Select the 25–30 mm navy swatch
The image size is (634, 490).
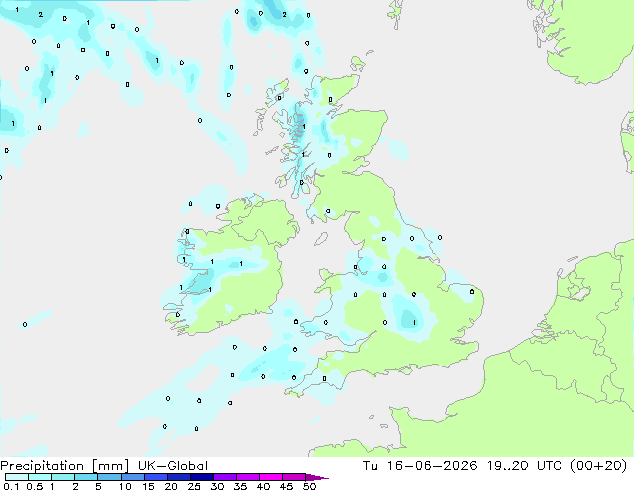tap(202, 477)
